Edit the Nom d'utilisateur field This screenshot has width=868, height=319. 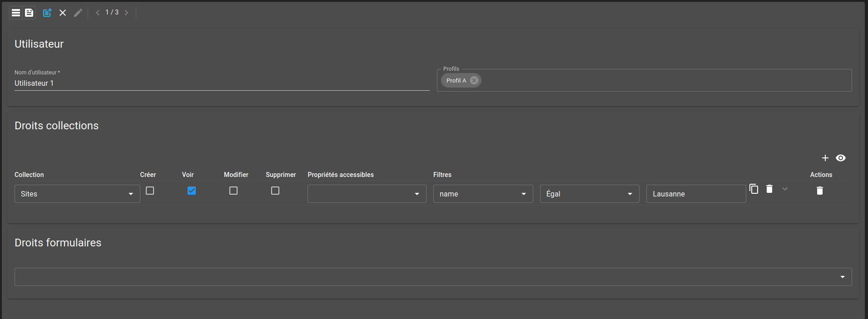[222, 83]
